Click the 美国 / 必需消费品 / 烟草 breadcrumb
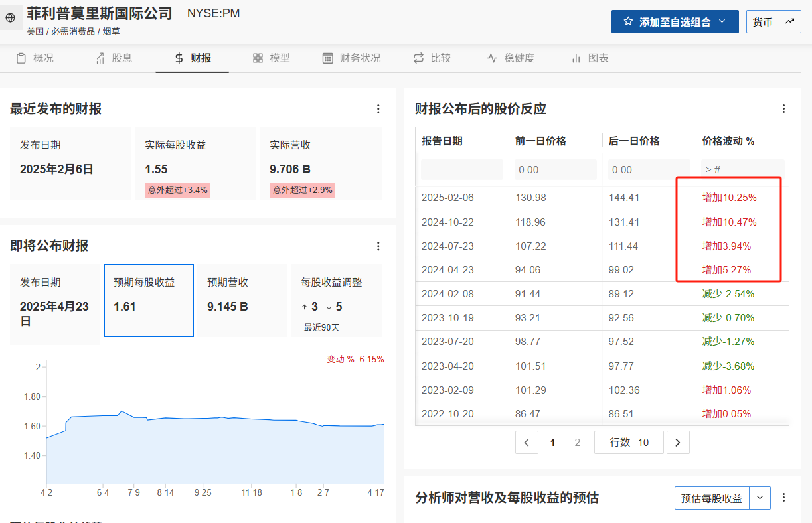This screenshot has height=523, width=812. [73, 31]
